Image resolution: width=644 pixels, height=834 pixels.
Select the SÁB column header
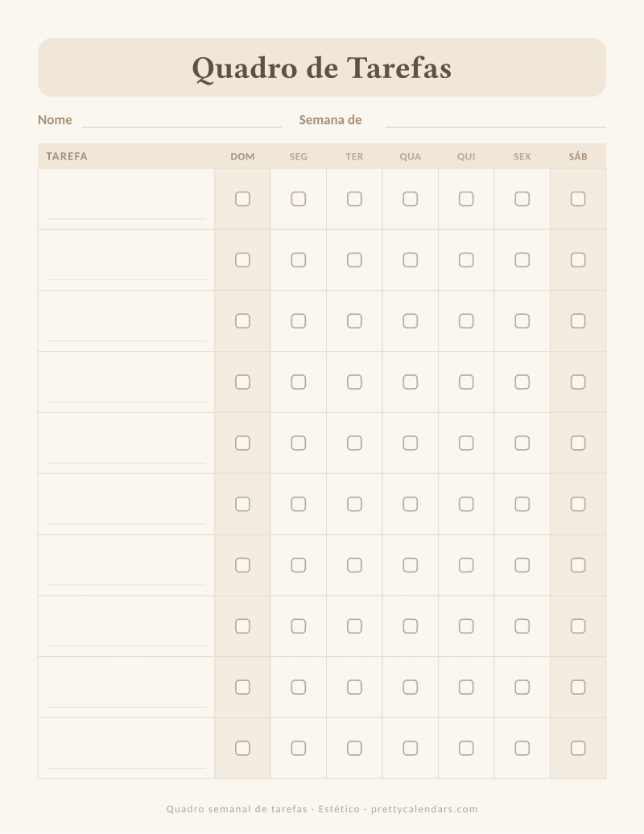(578, 156)
